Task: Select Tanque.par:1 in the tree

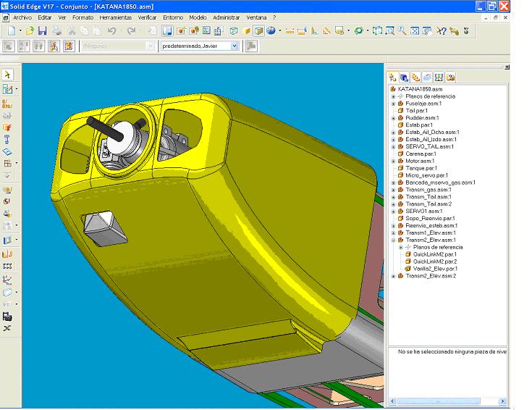Action: click(x=421, y=168)
